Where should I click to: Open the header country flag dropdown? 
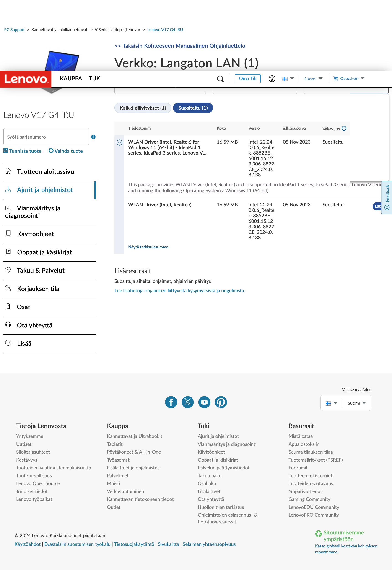(x=288, y=79)
